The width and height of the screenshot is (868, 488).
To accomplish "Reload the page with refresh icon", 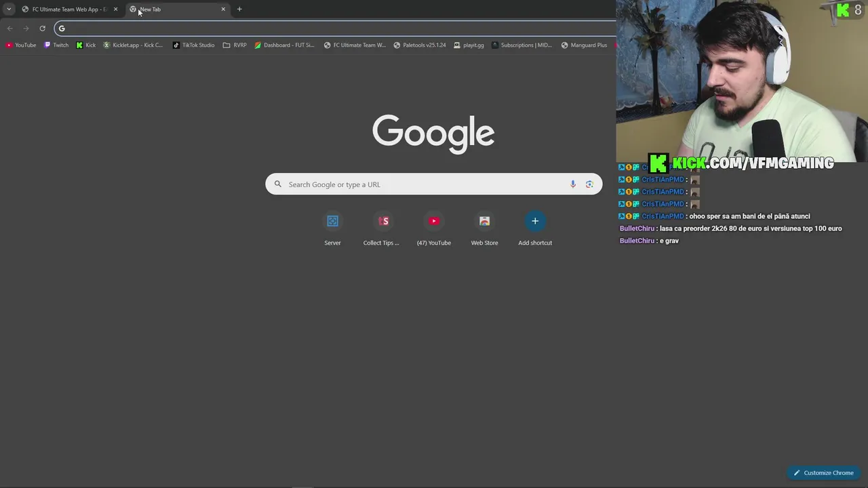I will [x=42, y=28].
